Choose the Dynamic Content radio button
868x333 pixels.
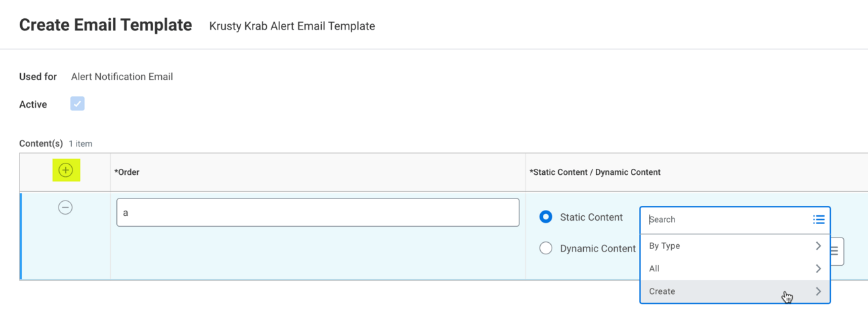click(x=546, y=248)
